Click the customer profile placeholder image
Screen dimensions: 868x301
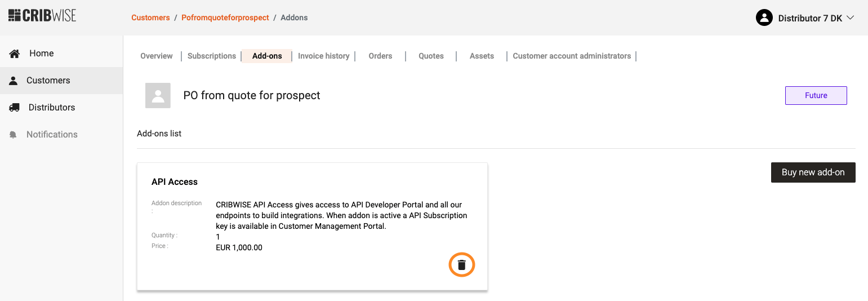point(158,95)
